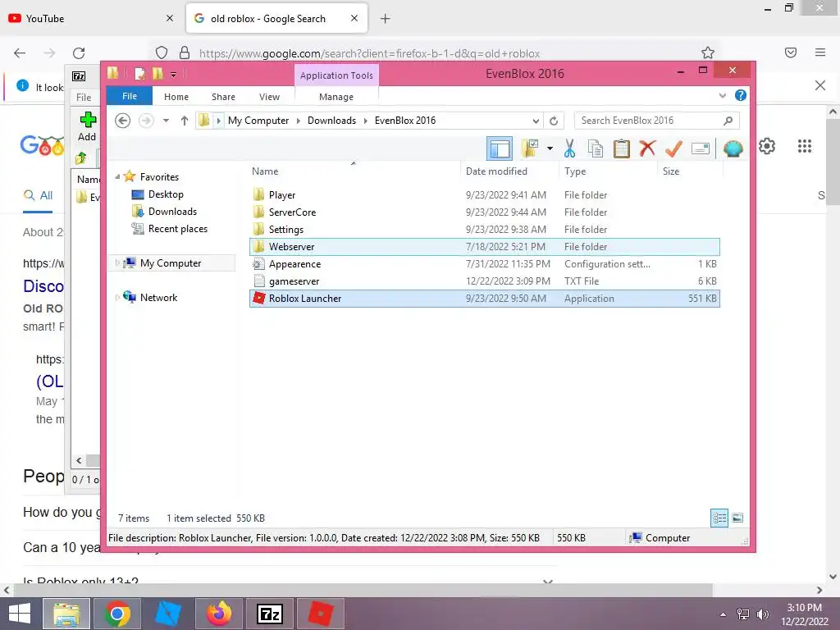Open Explorer help question mark

(x=741, y=95)
